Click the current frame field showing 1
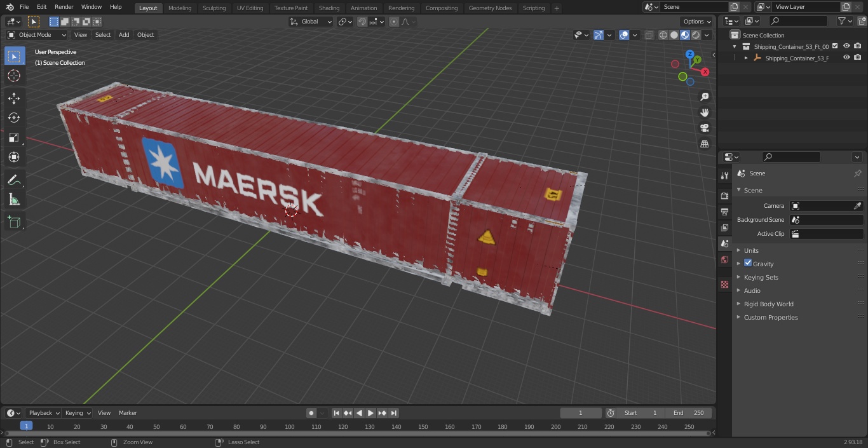The width and height of the screenshot is (868, 448). click(581, 413)
